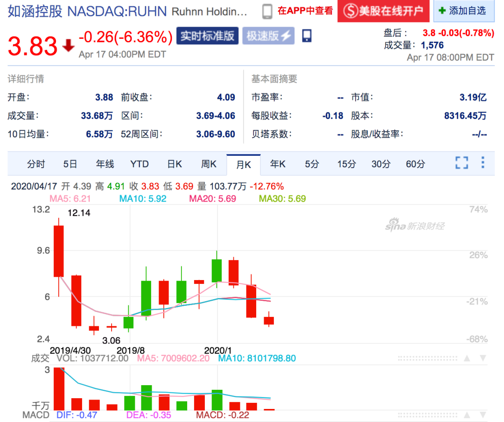504x422 pixels.
Task: Select the YTD chart tab
Action: tap(140, 164)
